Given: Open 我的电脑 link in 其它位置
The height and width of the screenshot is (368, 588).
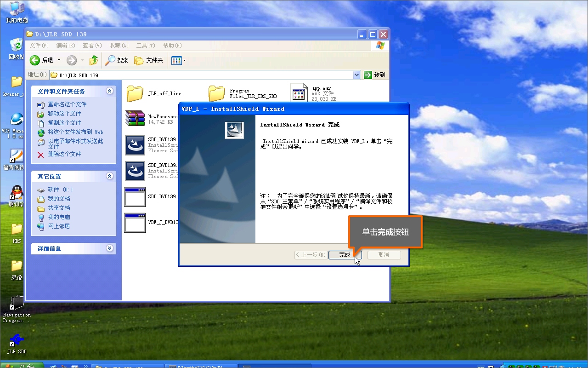Looking at the screenshot, I should 59,217.
